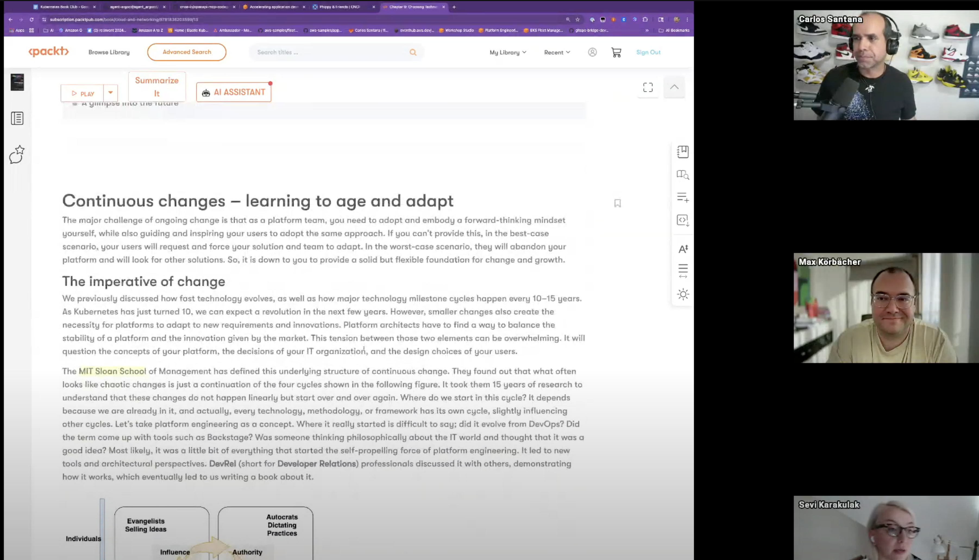Click the Sign Out link
Image resolution: width=979 pixels, height=560 pixels.
[648, 52]
